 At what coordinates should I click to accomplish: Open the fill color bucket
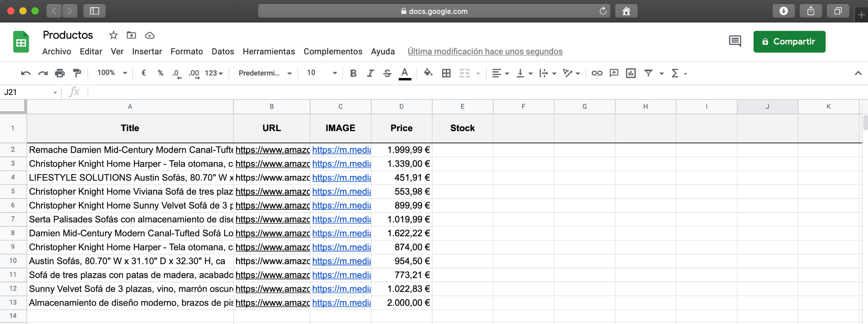point(428,73)
